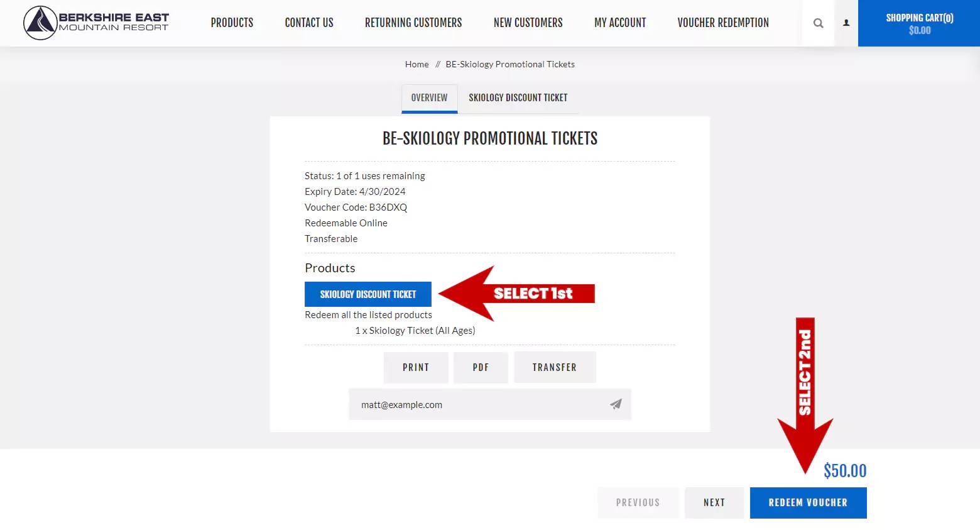This screenshot has width=980, height=530.
Task: Click Redeem Voucher
Action: (808, 502)
